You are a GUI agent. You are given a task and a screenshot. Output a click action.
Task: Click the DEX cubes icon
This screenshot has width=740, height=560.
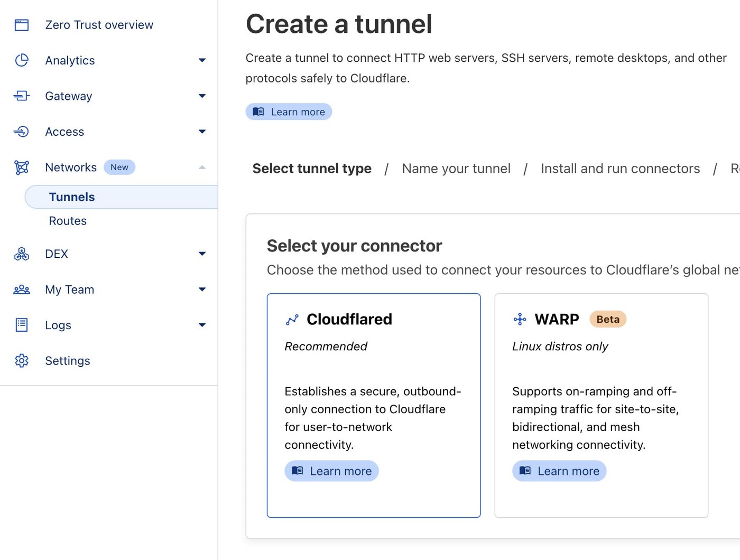(22, 254)
